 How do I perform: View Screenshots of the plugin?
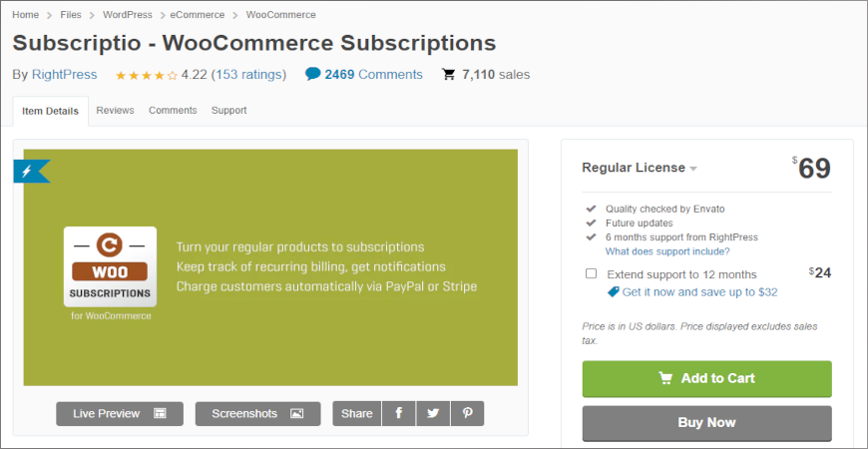pos(257,414)
